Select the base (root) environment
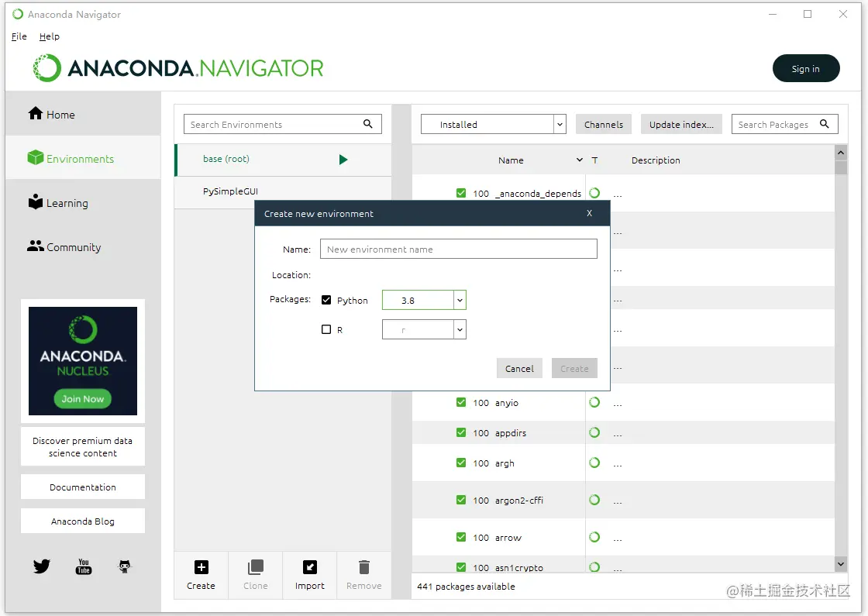 (283, 160)
